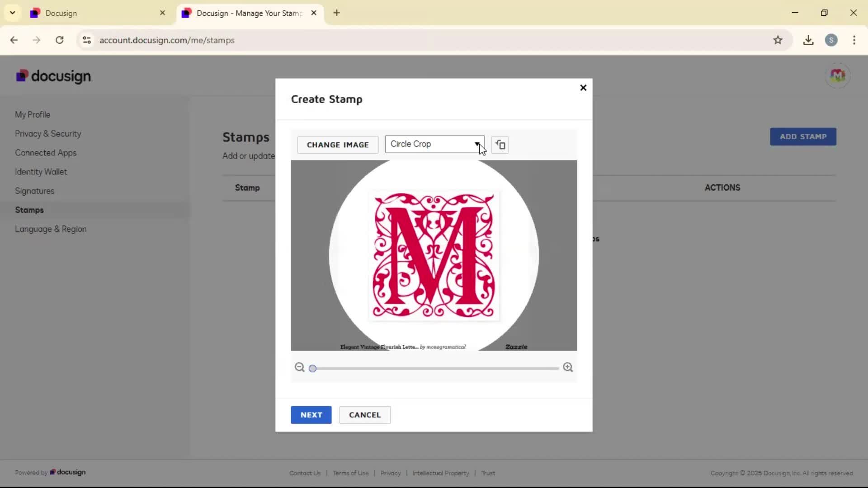
Task: Click the stamp image preview
Action: pos(434,255)
